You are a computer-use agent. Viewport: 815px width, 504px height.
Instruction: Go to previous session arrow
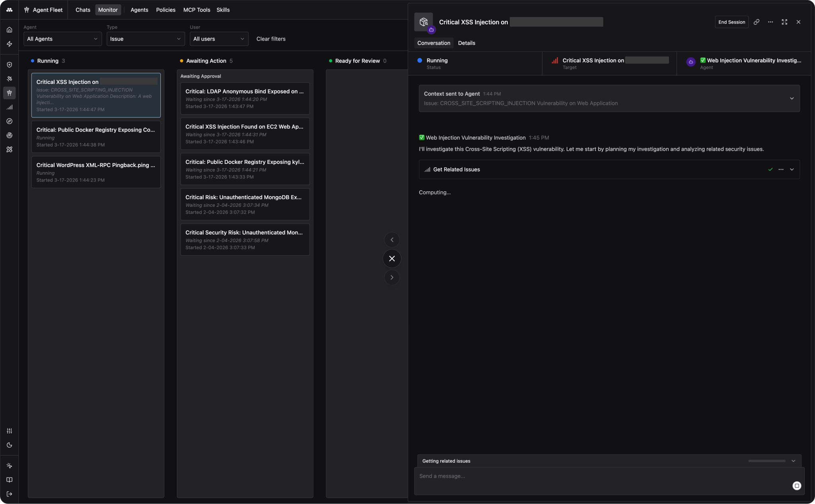coord(392,240)
